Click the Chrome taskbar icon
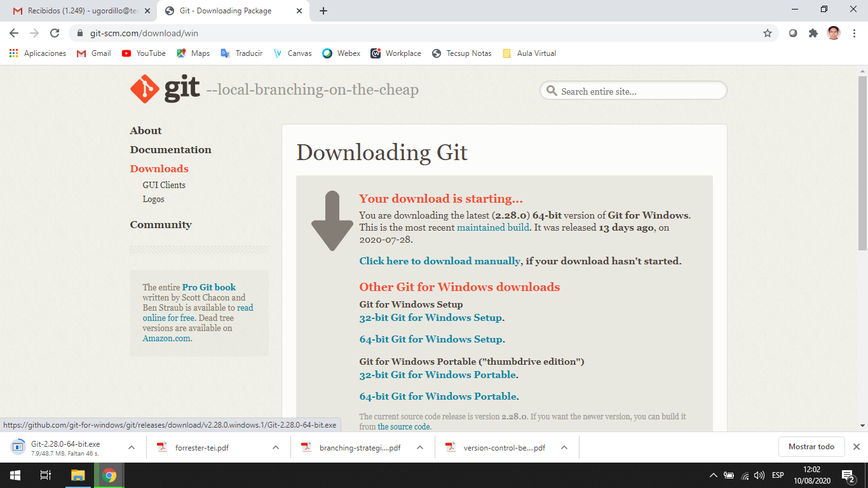868x488 pixels. click(x=109, y=475)
